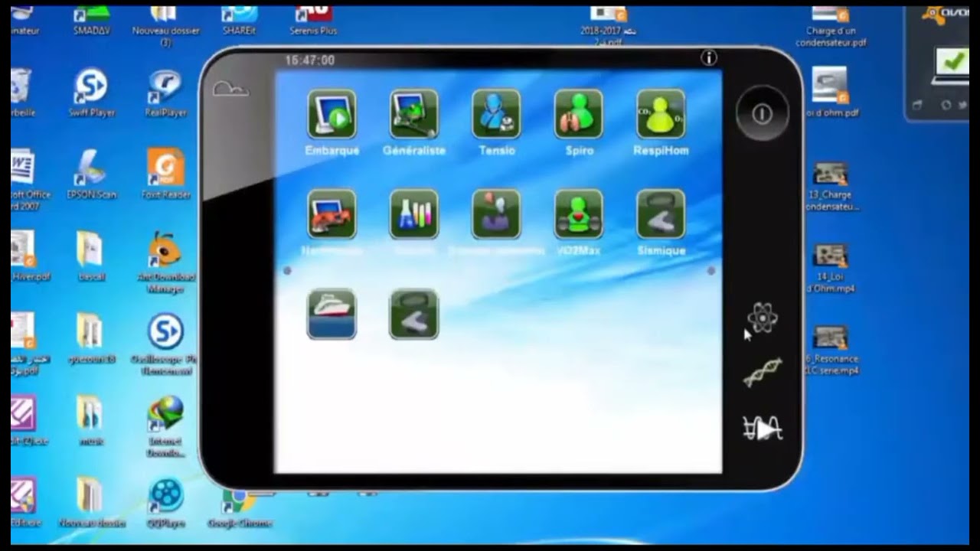Select the Internet Download Manager shortcut

[166, 426]
